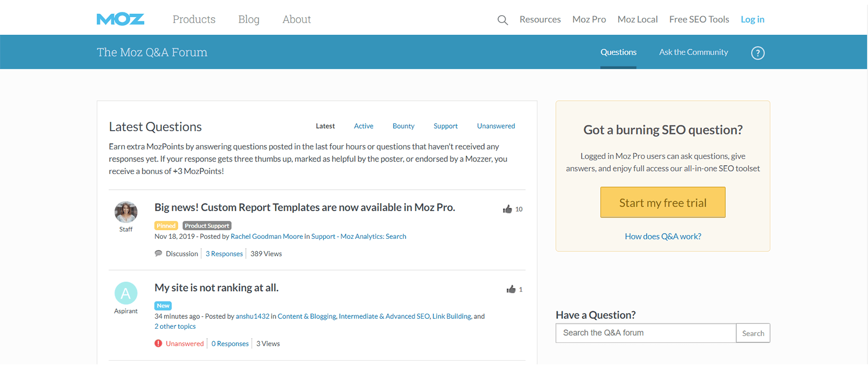
Task: Click 'Start my free trial' button
Action: (663, 202)
